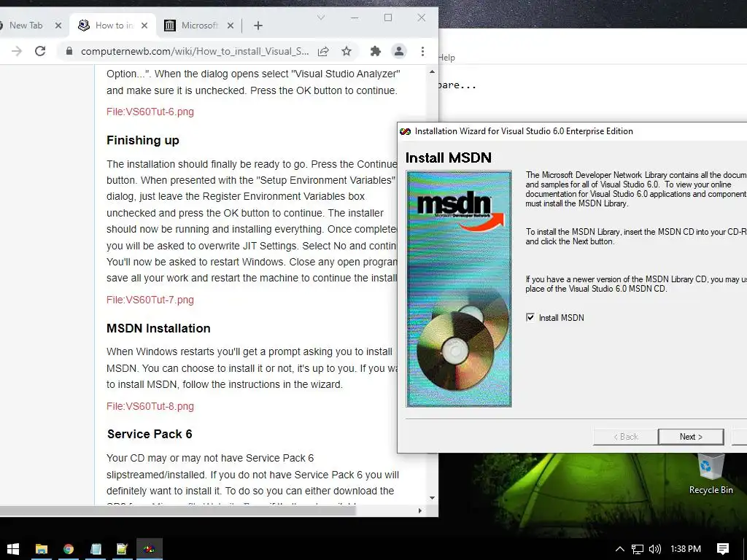Click the page scrollbar up arrow
Viewport: 747px width, 560px height.
pos(432,72)
